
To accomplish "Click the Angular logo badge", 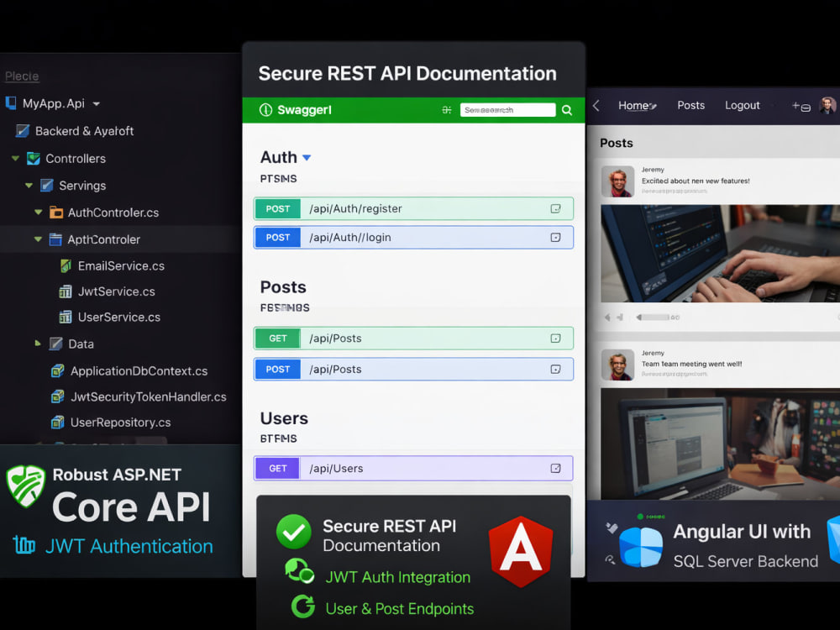I will (521, 551).
